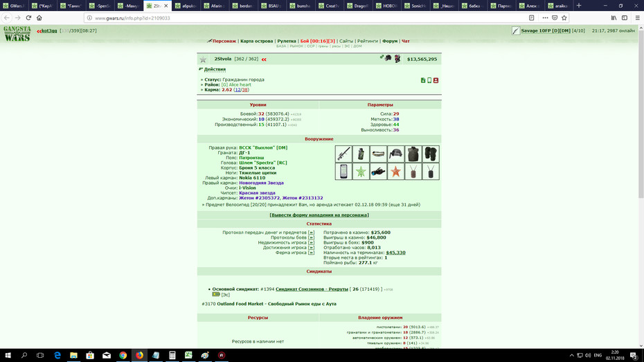This screenshot has height=362, width=644.
Task: Click the green New Year star icon
Action: 361,172
